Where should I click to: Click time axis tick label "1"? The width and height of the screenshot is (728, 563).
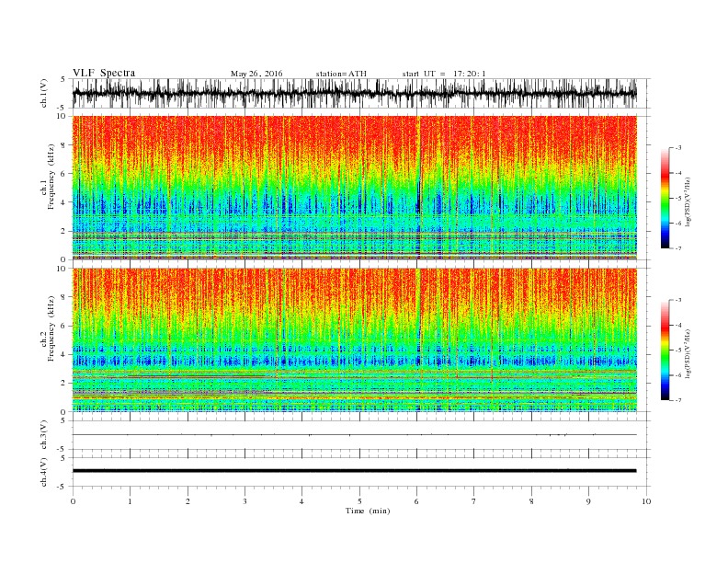(x=130, y=501)
